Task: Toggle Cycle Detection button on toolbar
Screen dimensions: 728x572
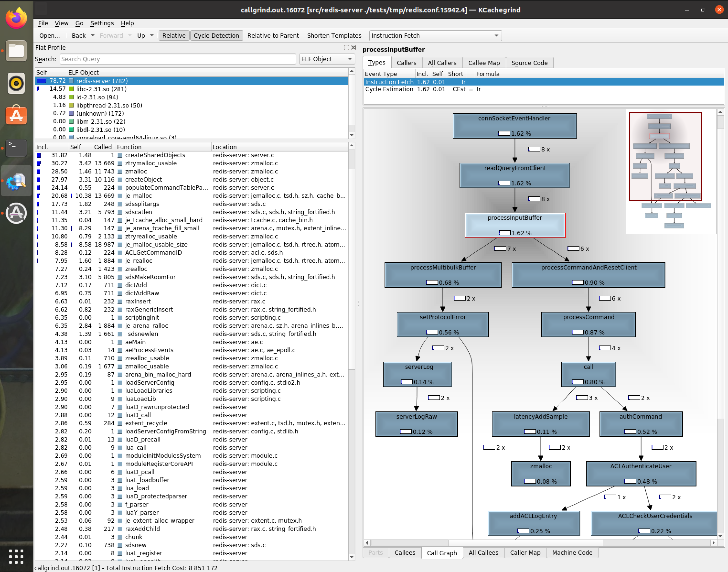Action: click(x=216, y=35)
